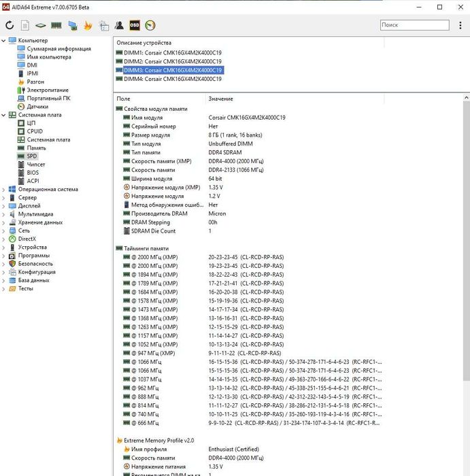470x476 pixels.
Task: Select the IPMI tree item
Action: pos(33,73)
